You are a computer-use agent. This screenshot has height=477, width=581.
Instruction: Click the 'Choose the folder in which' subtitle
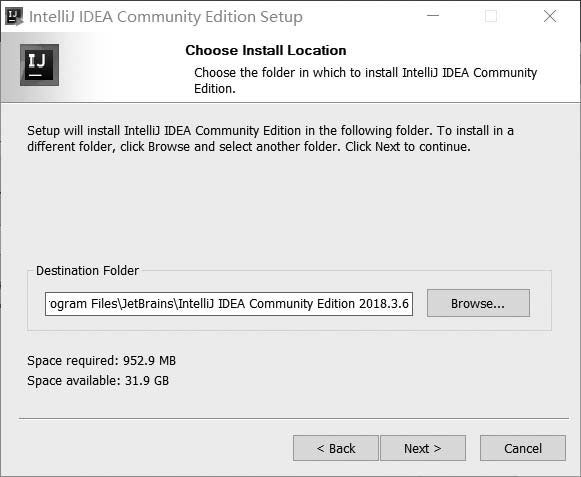365,80
